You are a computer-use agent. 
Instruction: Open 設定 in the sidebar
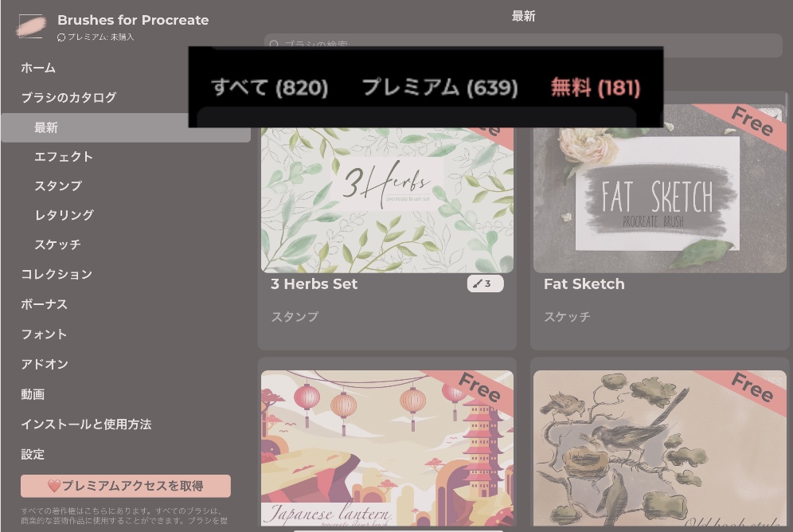pyautogui.click(x=33, y=454)
